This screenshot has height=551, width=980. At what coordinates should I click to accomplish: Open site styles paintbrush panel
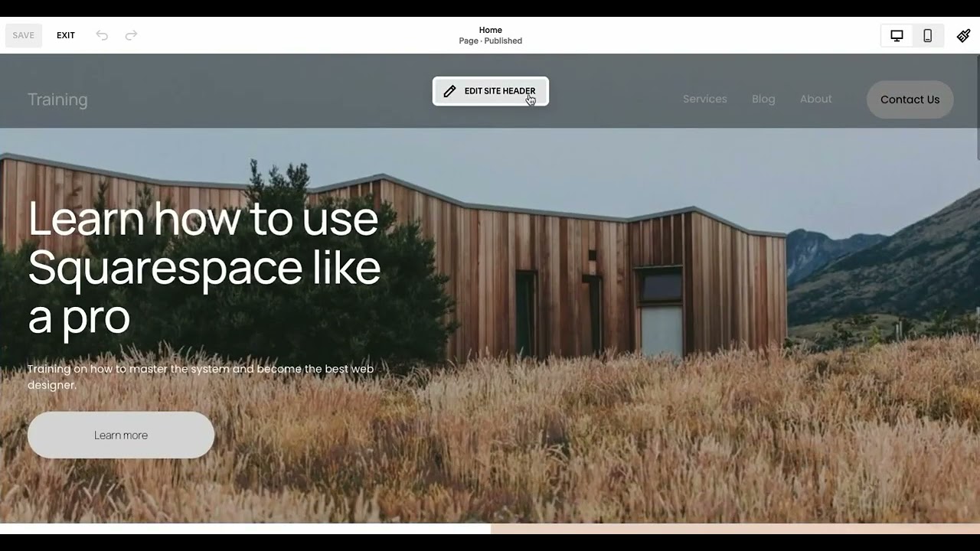click(963, 35)
